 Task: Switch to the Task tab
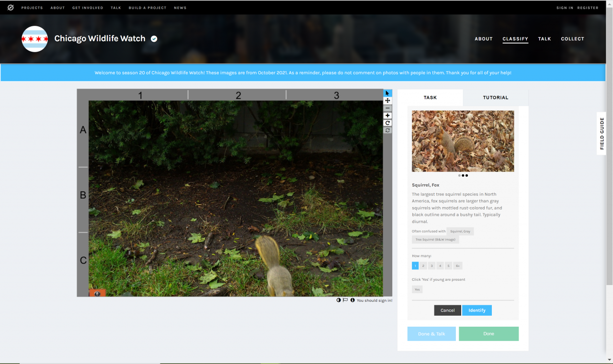tap(430, 98)
